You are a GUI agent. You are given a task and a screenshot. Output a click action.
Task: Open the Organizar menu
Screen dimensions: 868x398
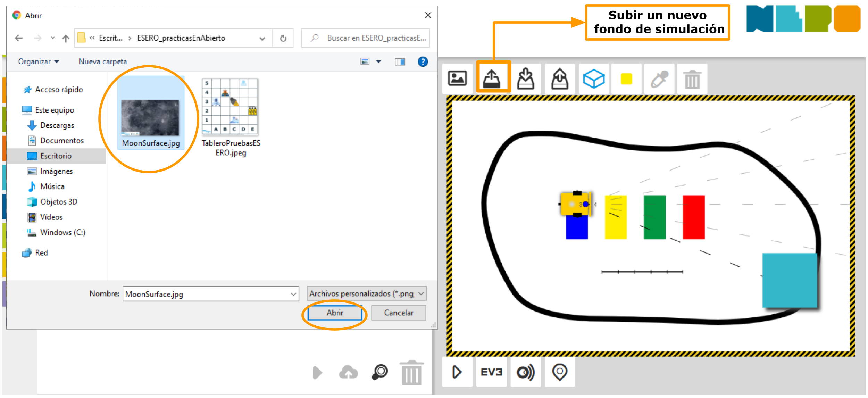point(38,62)
